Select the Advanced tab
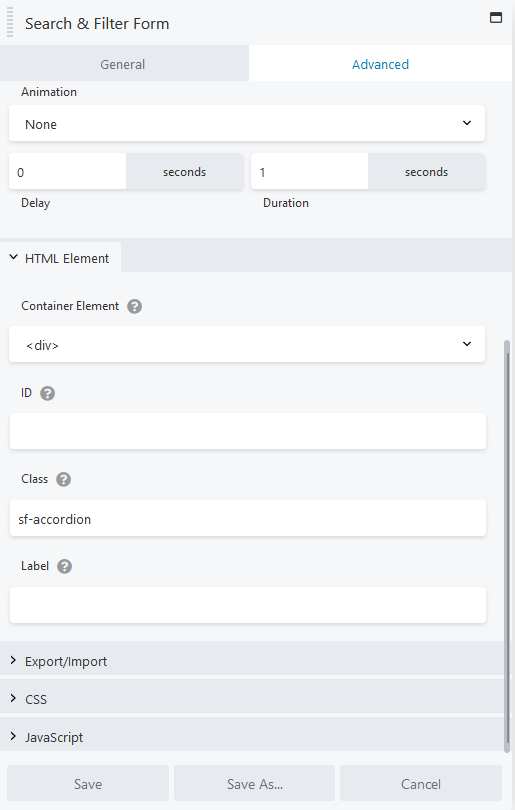 click(381, 64)
